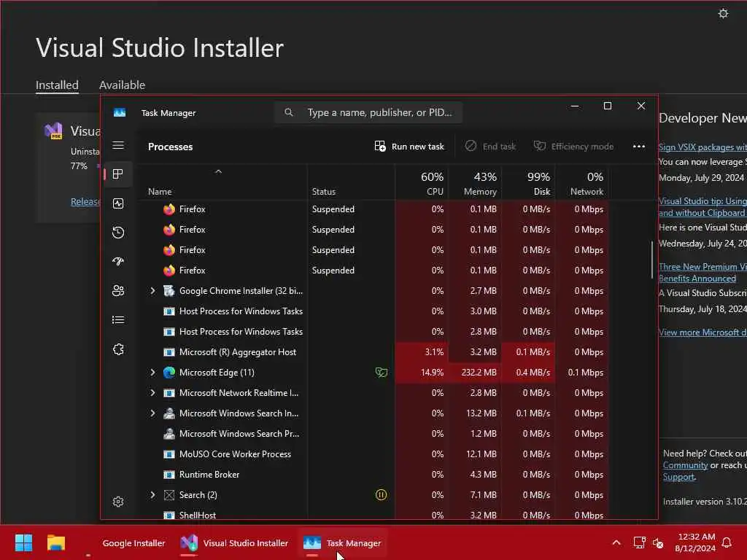The image size is (747, 560).
Task: Switch to Google Installer taskbar item
Action: tap(126, 542)
